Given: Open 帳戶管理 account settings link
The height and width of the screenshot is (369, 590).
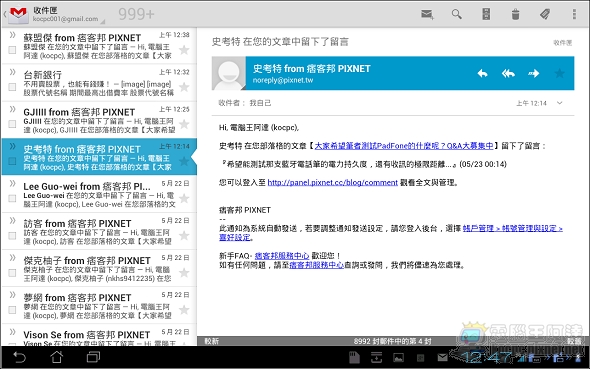Looking at the screenshot, I should 512,228.
